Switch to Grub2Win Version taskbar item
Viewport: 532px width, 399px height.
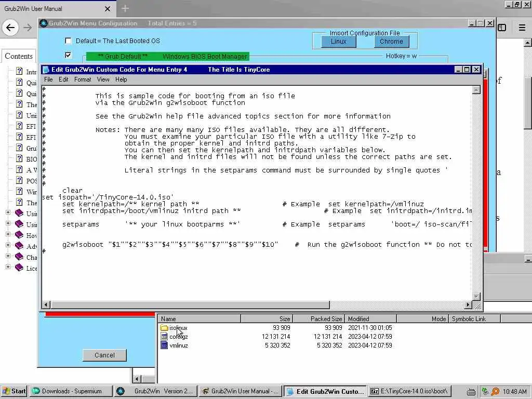coord(155,391)
